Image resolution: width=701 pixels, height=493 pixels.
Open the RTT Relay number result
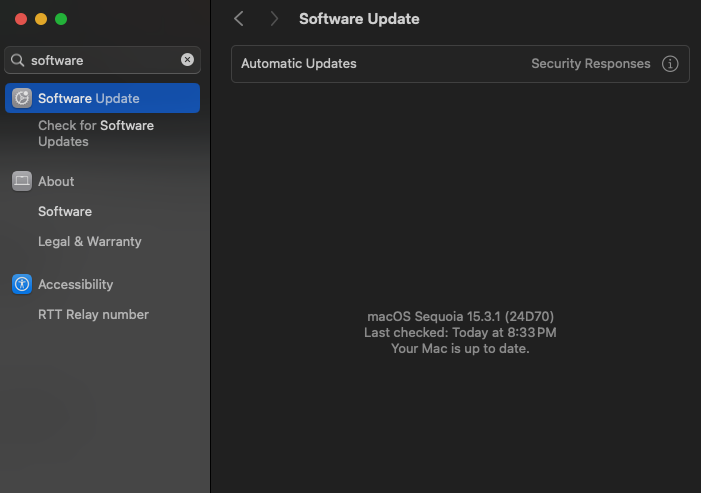[93, 315]
